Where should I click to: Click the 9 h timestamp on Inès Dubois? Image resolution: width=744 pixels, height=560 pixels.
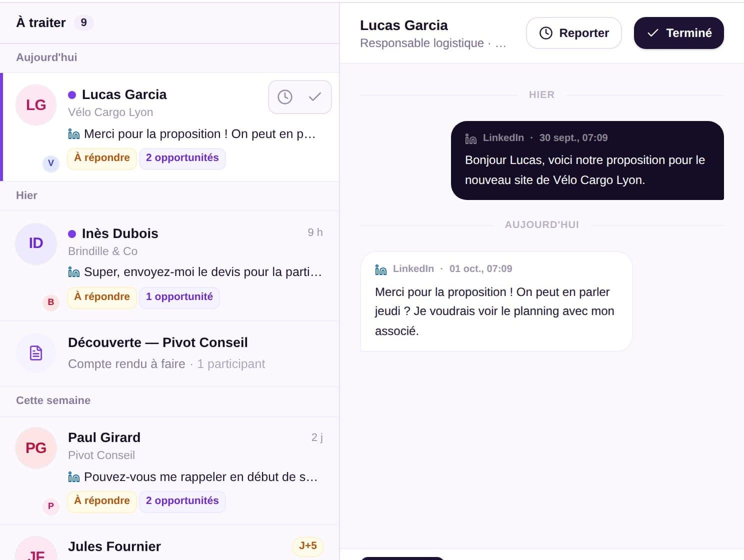click(x=315, y=232)
